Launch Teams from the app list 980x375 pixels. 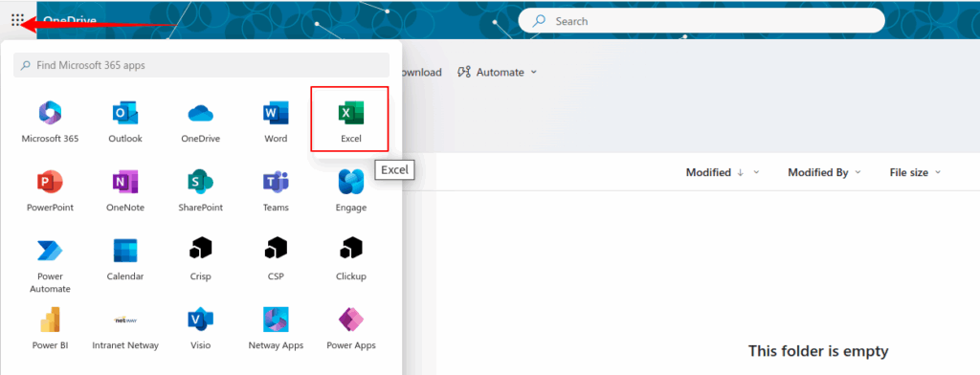tap(276, 190)
